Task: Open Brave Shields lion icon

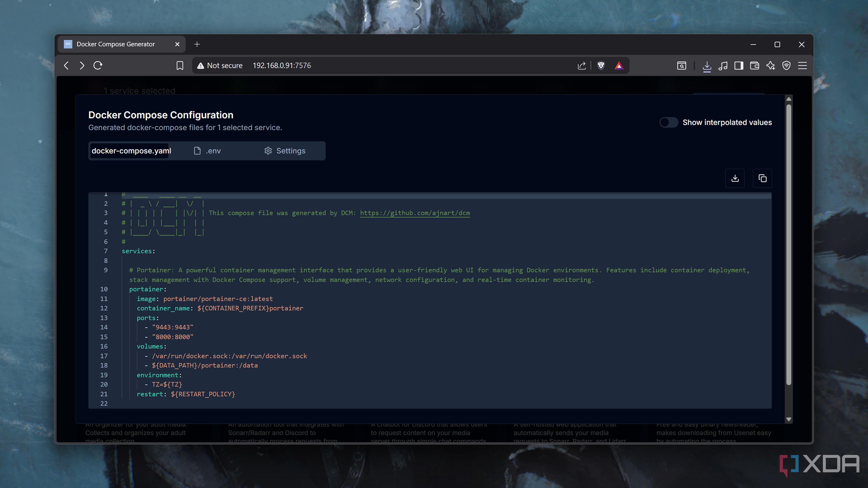Action: click(x=601, y=65)
